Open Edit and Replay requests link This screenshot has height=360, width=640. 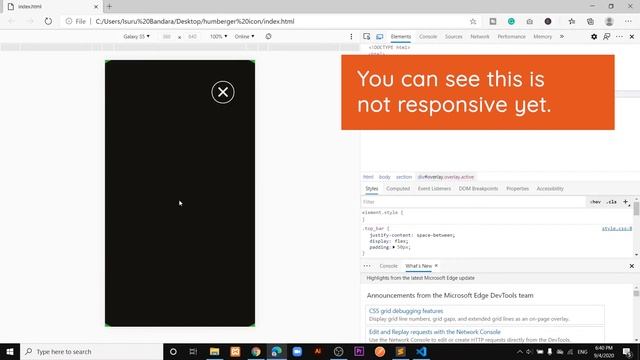tap(435, 332)
